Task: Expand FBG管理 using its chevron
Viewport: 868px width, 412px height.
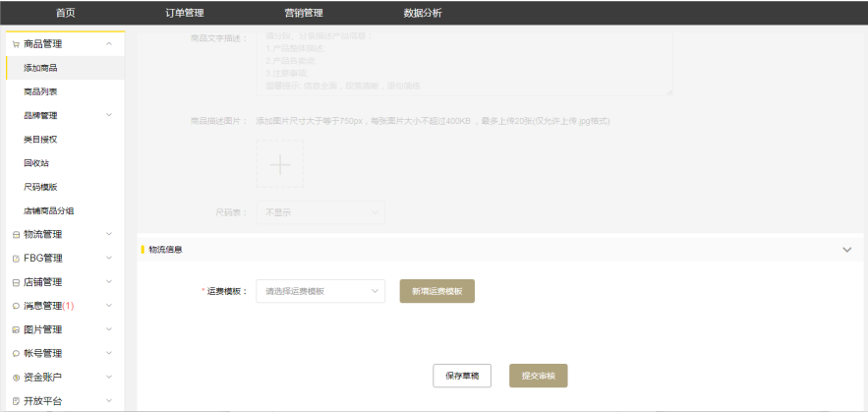Action: point(109,258)
